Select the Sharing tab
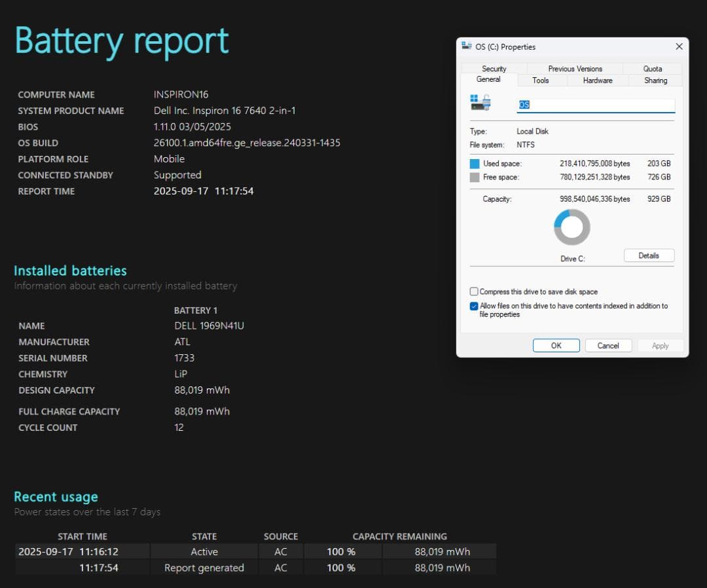Viewport: 707px width, 588px height. [x=655, y=80]
